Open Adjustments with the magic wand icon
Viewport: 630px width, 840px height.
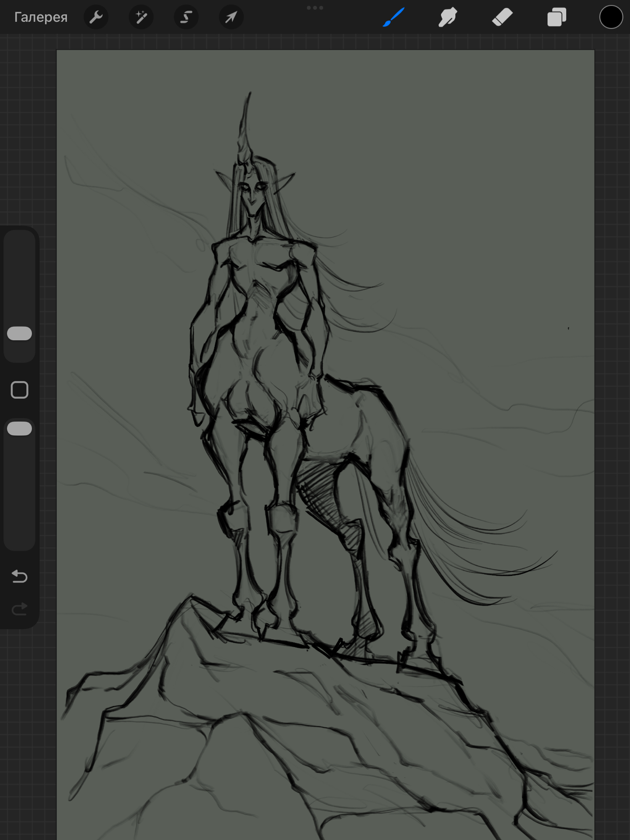click(x=141, y=17)
